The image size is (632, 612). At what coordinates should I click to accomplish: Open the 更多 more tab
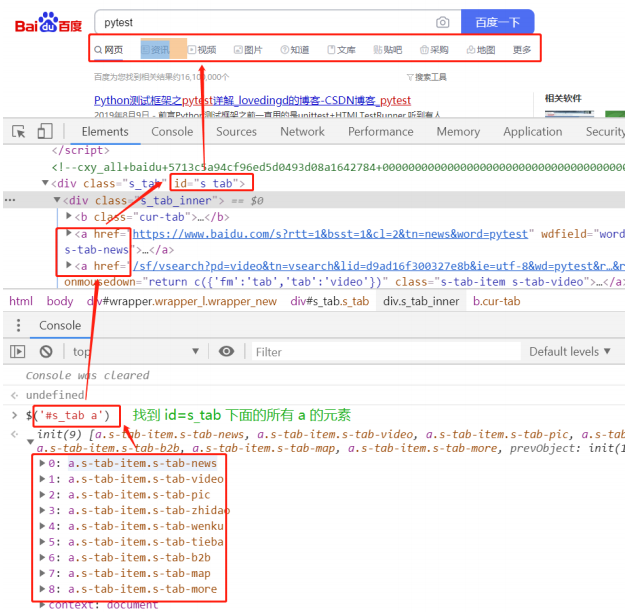pos(522,50)
